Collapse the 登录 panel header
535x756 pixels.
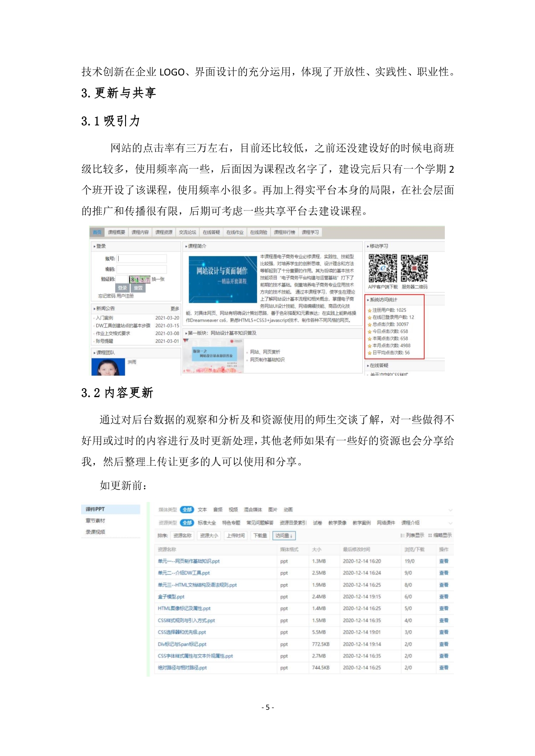pos(135,246)
